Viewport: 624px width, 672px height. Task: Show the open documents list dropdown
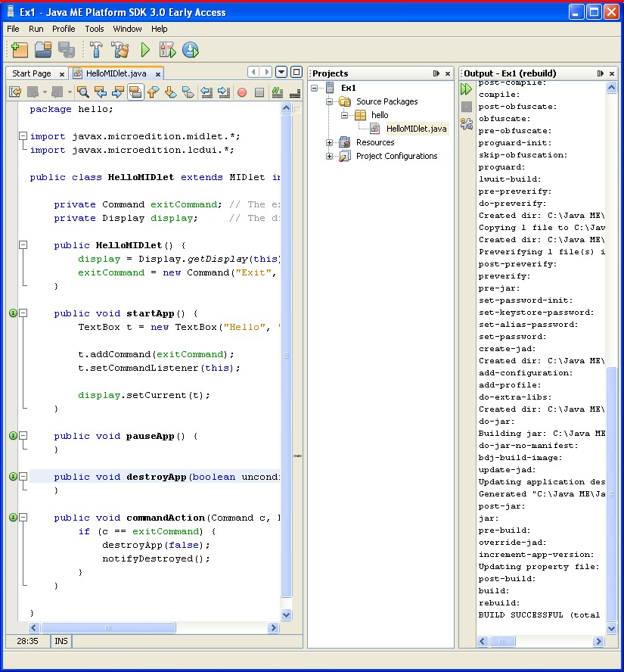[281, 72]
